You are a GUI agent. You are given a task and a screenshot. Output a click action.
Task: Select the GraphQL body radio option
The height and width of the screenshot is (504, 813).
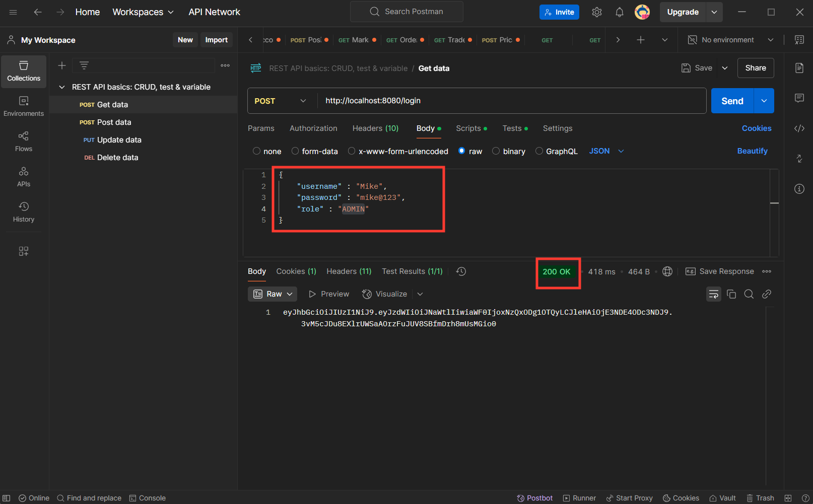539,151
